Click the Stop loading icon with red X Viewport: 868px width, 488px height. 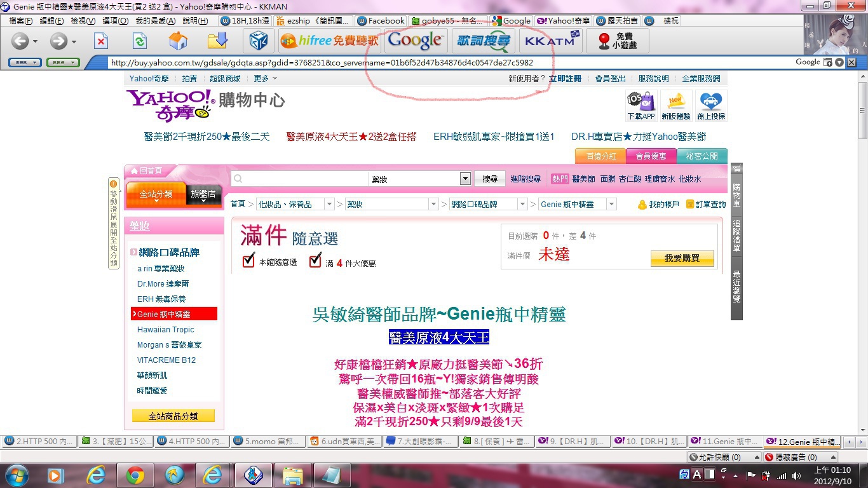pos(100,41)
